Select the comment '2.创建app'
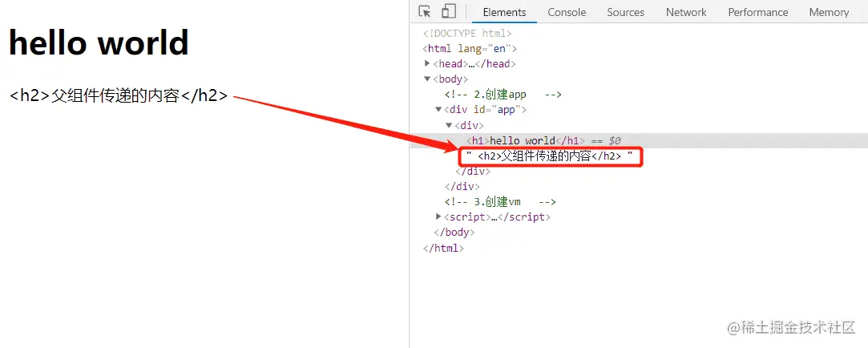868x348 pixels. (503, 94)
